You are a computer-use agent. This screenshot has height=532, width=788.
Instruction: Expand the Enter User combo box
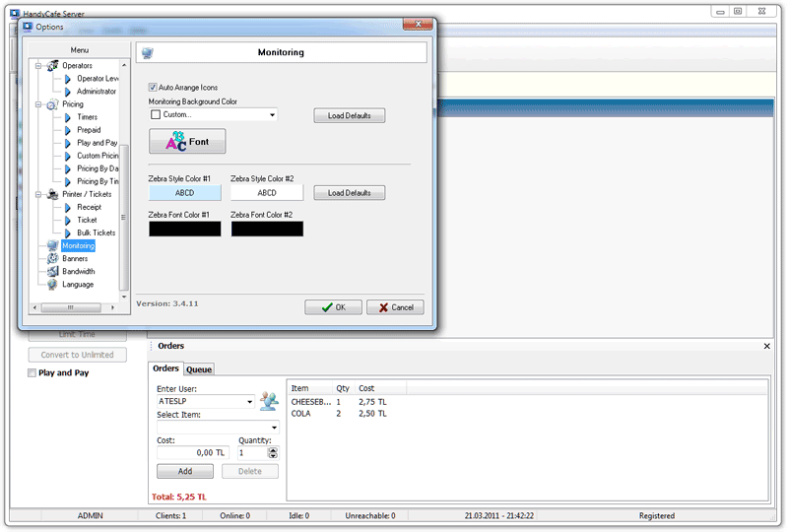[x=250, y=402]
